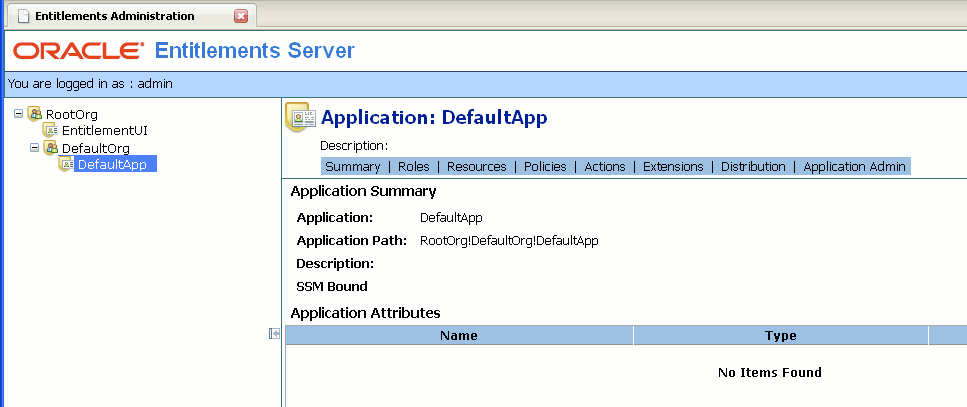
Task: Collapse the left navigation pane with the splitter arrow
Action: click(274, 334)
